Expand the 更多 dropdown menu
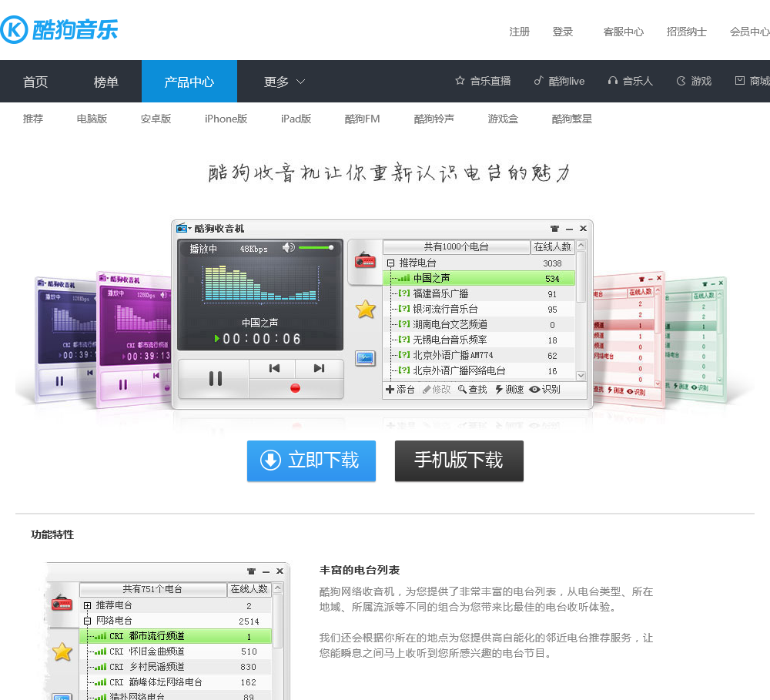This screenshot has height=700, width=770. [x=284, y=82]
